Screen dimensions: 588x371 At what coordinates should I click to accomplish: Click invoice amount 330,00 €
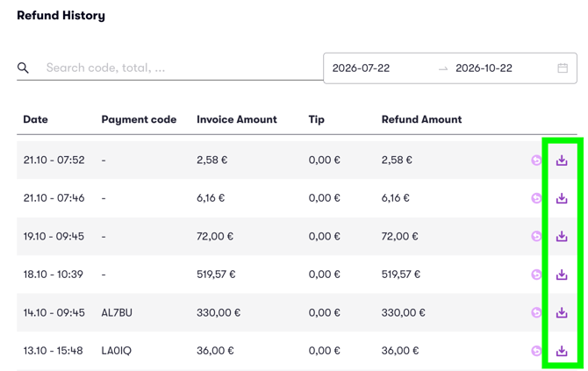pos(219,312)
